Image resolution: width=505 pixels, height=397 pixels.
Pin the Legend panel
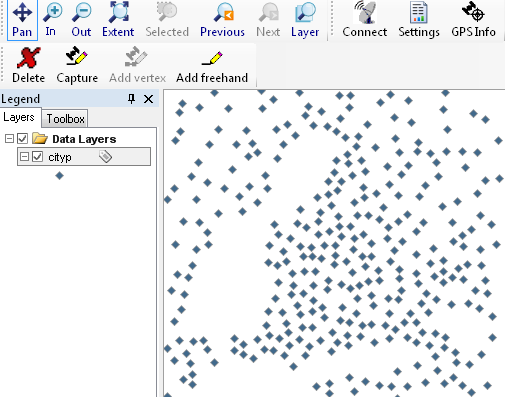(x=131, y=99)
